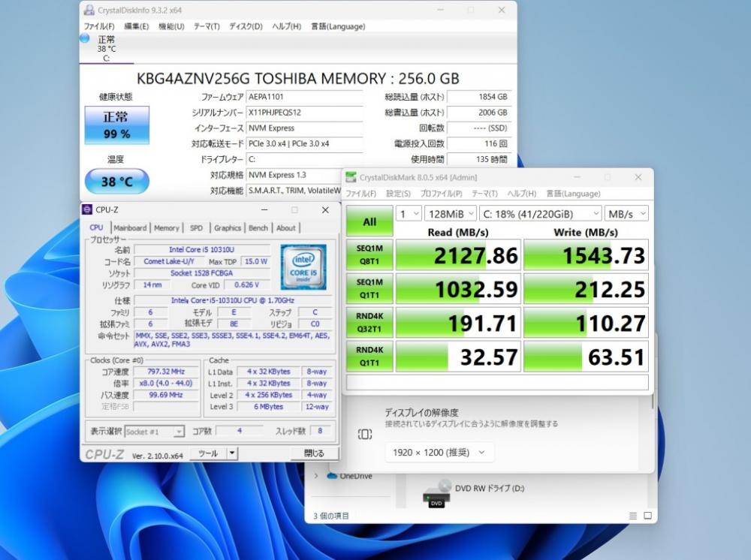
Task: Click the Intel Core i5 logo in CPU-Z
Action: pyautogui.click(x=303, y=267)
